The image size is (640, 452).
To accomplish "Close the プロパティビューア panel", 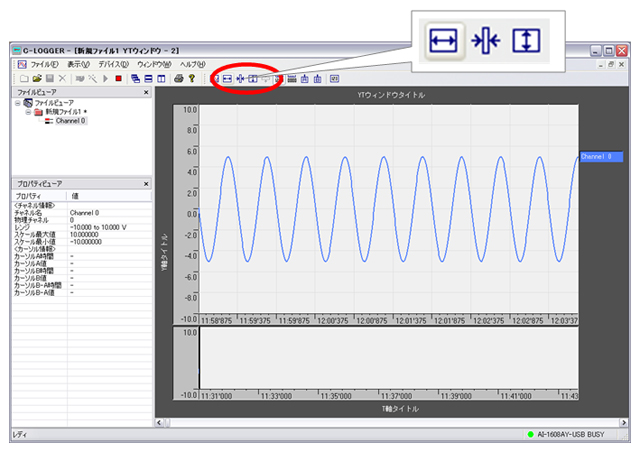I will [146, 184].
